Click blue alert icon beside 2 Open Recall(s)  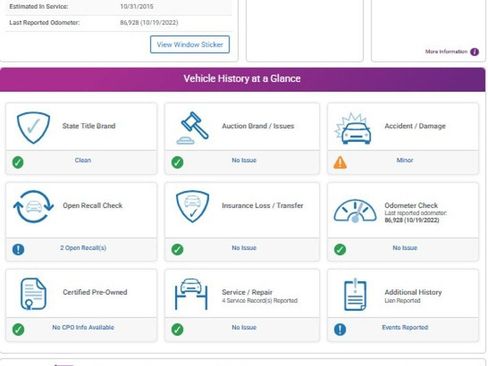tap(18, 249)
